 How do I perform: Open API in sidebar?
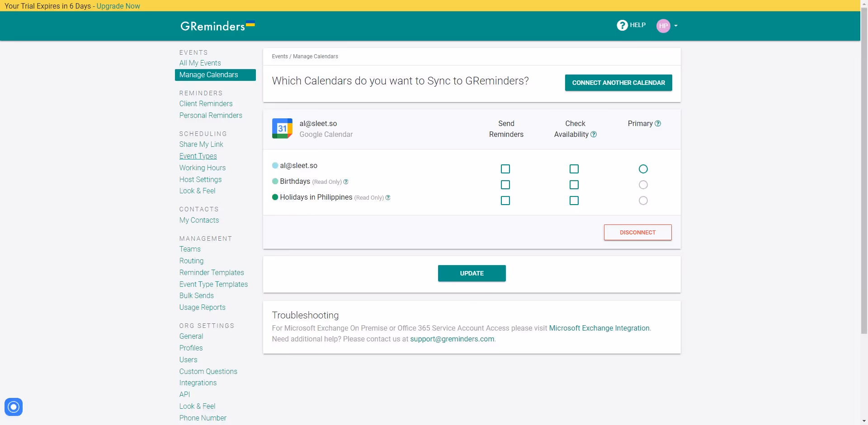(x=184, y=395)
